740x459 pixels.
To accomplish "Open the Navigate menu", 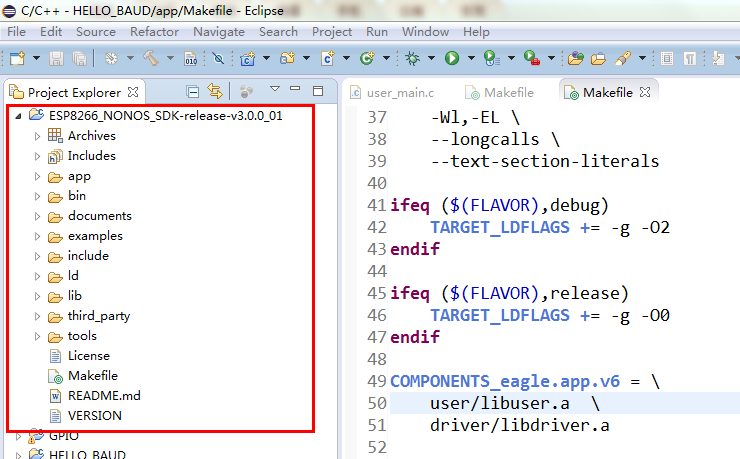I will pyautogui.click(x=219, y=32).
